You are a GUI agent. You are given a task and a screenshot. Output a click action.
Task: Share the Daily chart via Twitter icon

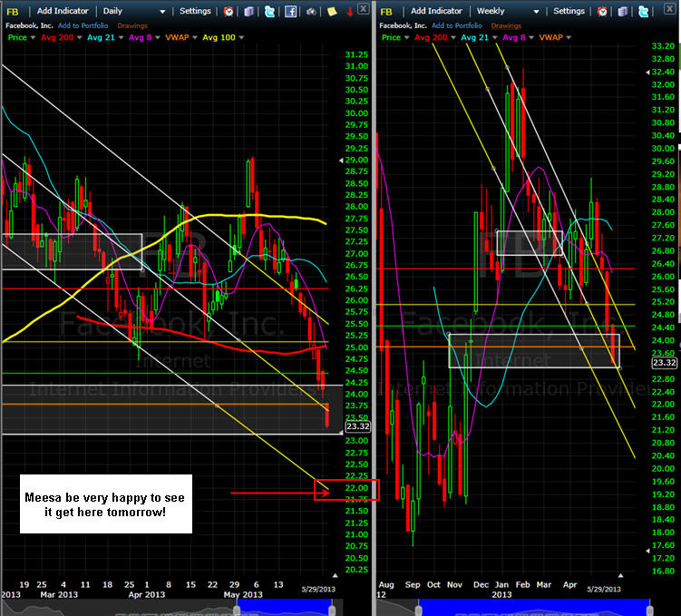[269, 11]
